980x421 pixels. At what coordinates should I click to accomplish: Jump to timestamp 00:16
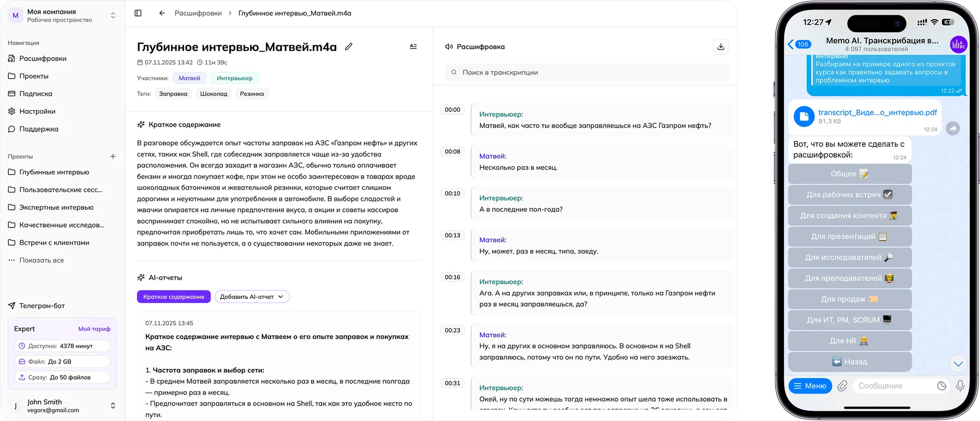(x=452, y=277)
